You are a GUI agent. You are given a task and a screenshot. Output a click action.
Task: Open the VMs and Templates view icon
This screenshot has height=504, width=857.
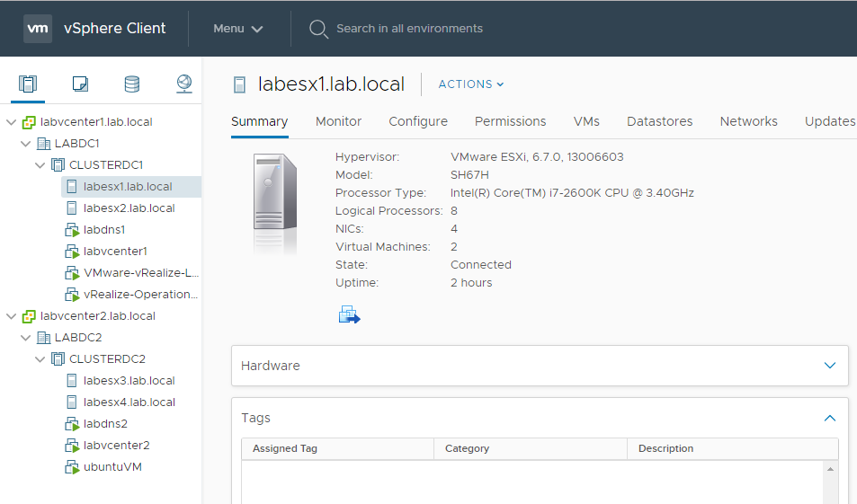(x=80, y=84)
